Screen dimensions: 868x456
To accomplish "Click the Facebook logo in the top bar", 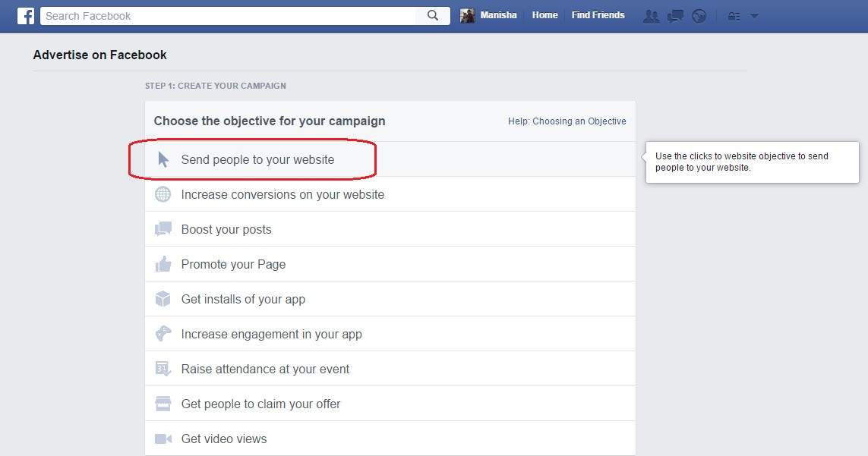I will click(25, 15).
